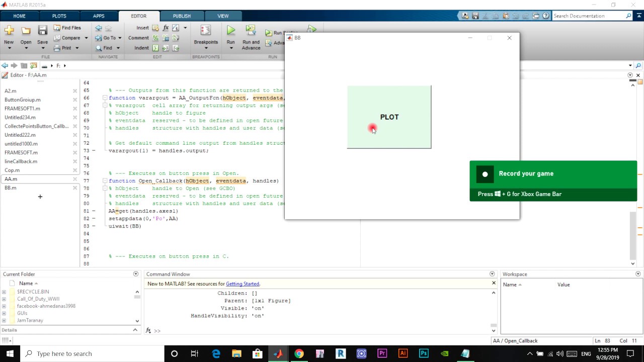The width and height of the screenshot is (644, 362).
Task: Browse for folder icon in address bar
Action: [x=34, y=65]
